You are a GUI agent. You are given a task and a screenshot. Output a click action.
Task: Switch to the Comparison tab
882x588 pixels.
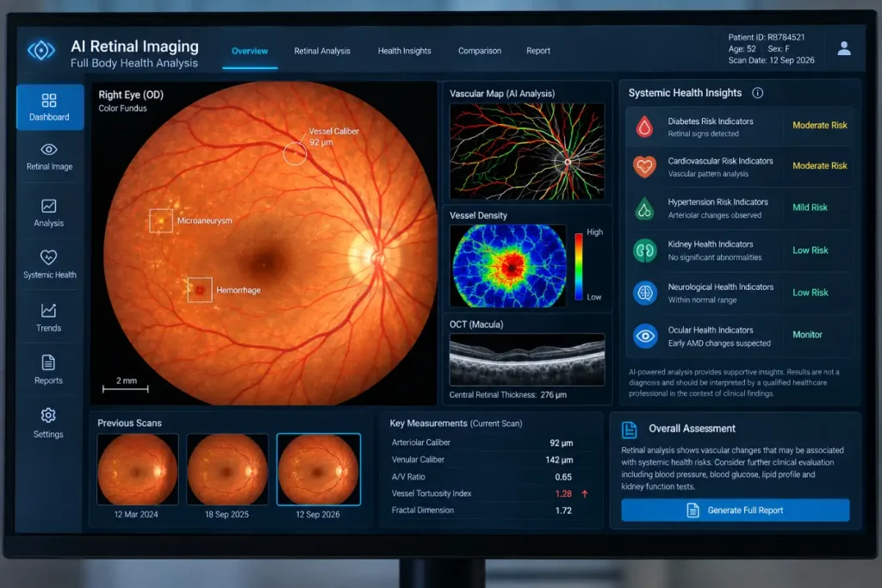pyautogui.click(x=480, y=51)
